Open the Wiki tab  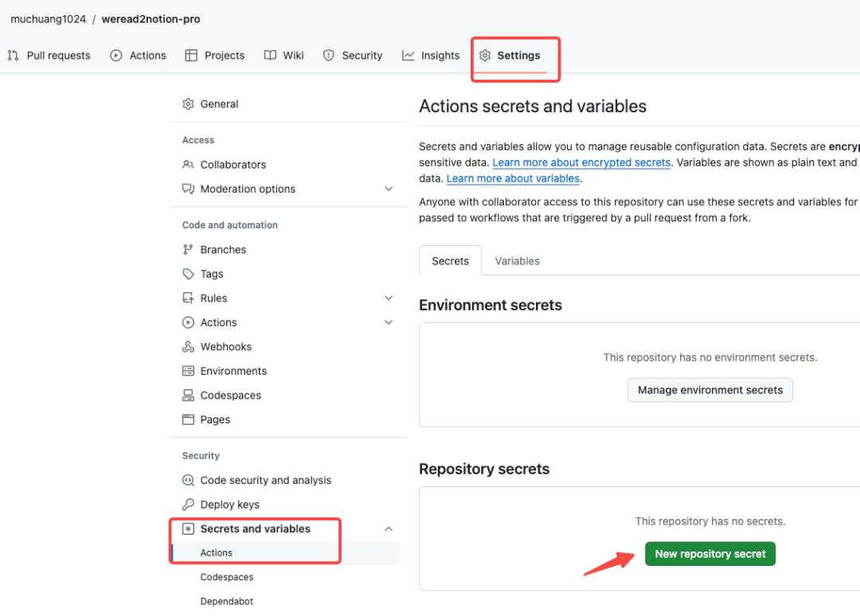(x=284, y=56)
